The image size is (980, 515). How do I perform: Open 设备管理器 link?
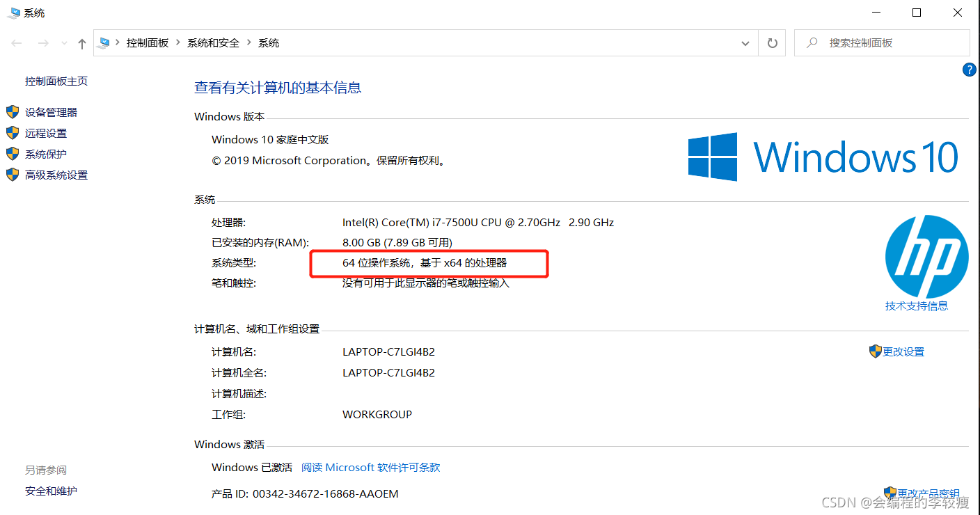coord(52,112)
